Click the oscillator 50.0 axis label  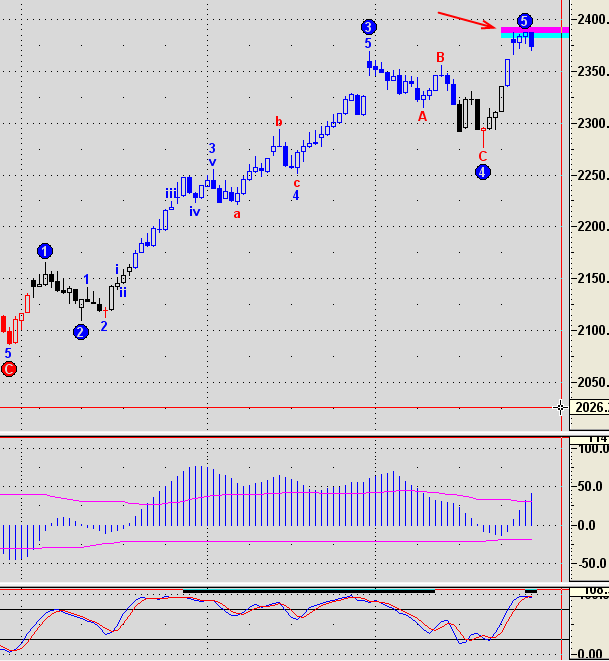pyautogui.click(x=590, y=486)
